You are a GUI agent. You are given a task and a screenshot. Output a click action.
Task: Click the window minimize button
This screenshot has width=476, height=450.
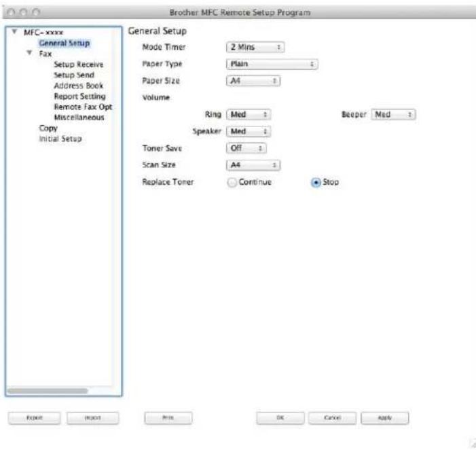click(23, 12)
